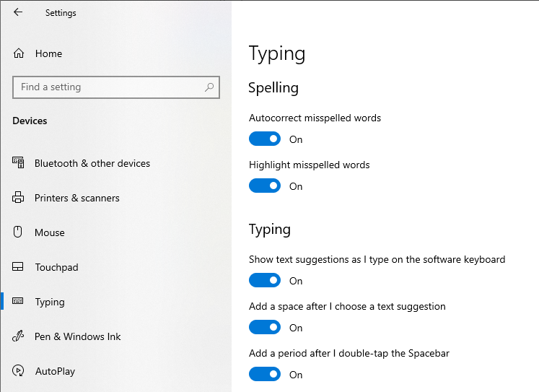Disable Autocorrect misspelled words toggle
The height and width of the screenshot is (392, 539).
click(265, 139)
